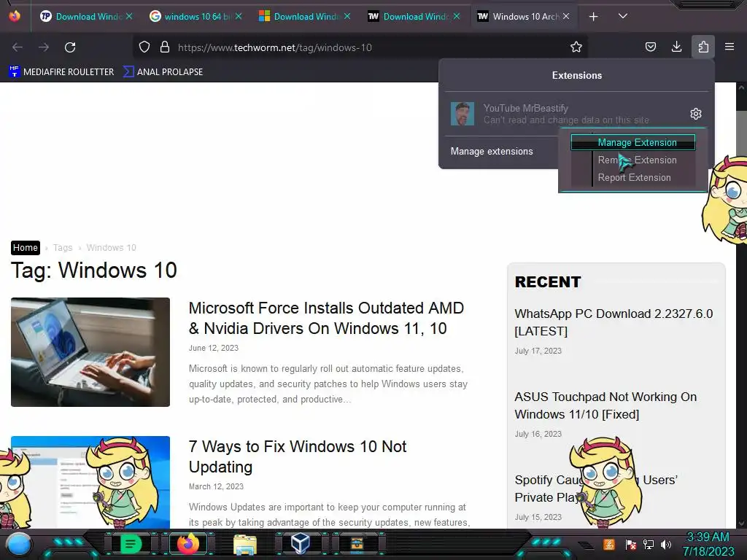Reload the current page
Screen dimensions: 747x560
[70, 47]
